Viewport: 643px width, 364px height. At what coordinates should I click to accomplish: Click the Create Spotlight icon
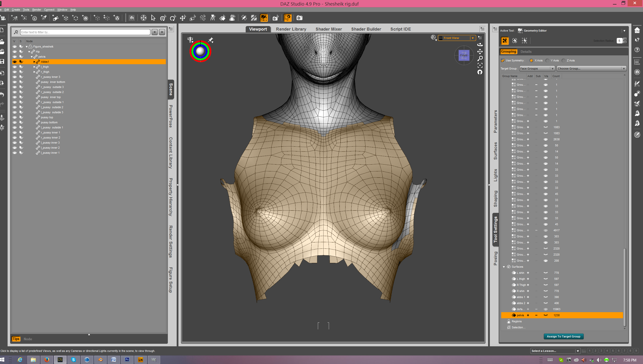pyautogui.click(x=44, y=18)
